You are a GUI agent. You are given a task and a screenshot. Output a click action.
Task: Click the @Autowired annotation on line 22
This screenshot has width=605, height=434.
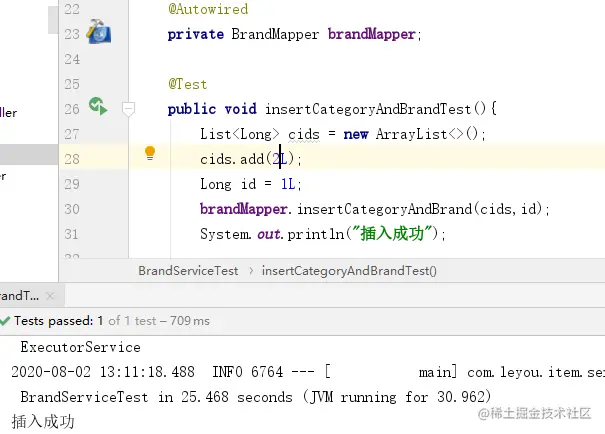tap(208, 9)
